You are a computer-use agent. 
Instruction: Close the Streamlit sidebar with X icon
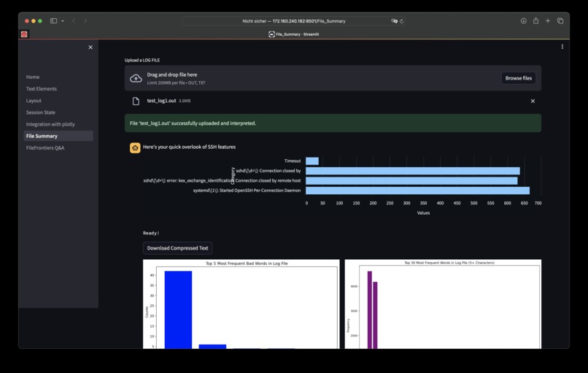[90, 47]
